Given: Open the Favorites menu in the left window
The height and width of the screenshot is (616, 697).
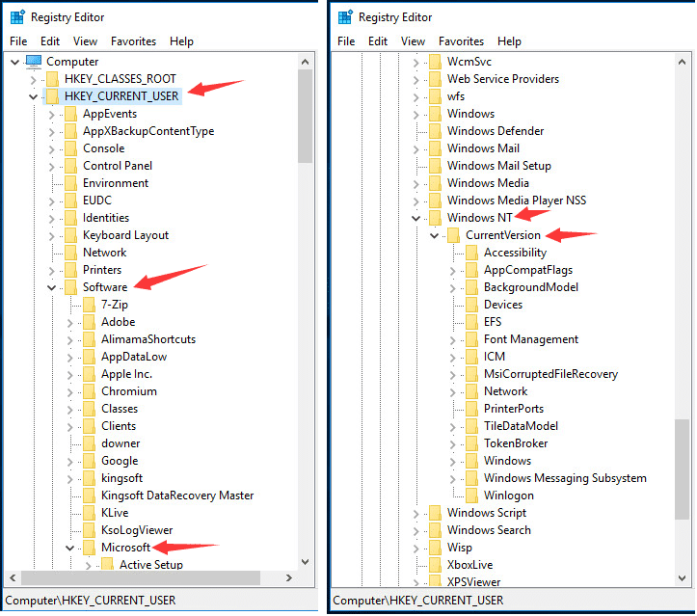Looking at the screenshot, I should [x=132, y=41].
